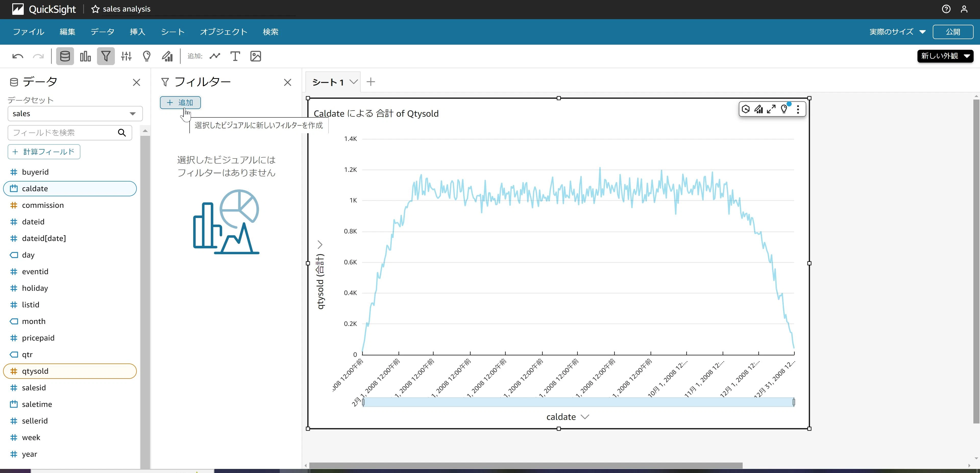Add a text box with T icon
980x473 pixels.
[235, 56]
